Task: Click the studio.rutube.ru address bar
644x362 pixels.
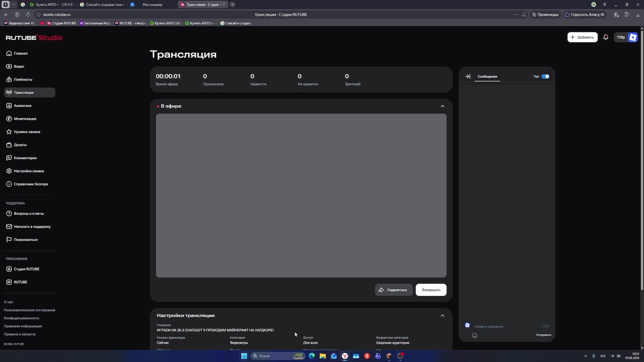Action: click(x=57, y=14)
